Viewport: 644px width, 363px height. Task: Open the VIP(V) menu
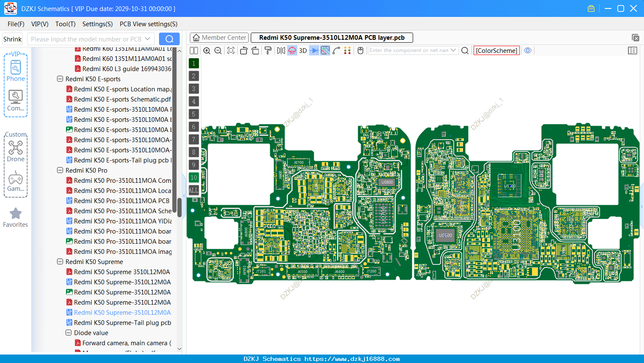click(40, 24)
